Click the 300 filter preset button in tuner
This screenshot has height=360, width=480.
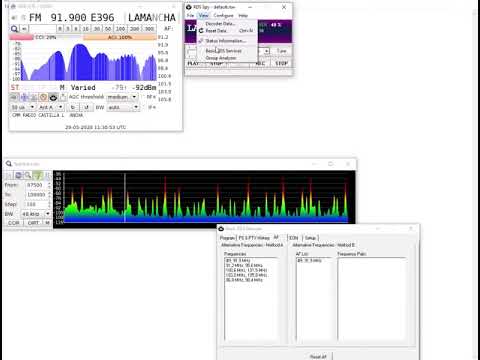149,29
